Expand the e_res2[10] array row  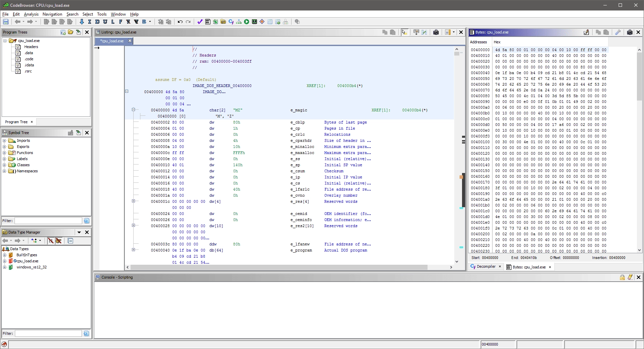[133, 225]
